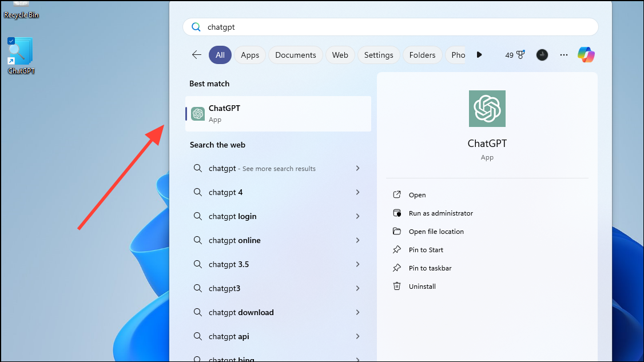644x362 pixels.
Task: Select the chatgpt3 web suggestion
Action: pyautogui.click(x=278, y=288)
